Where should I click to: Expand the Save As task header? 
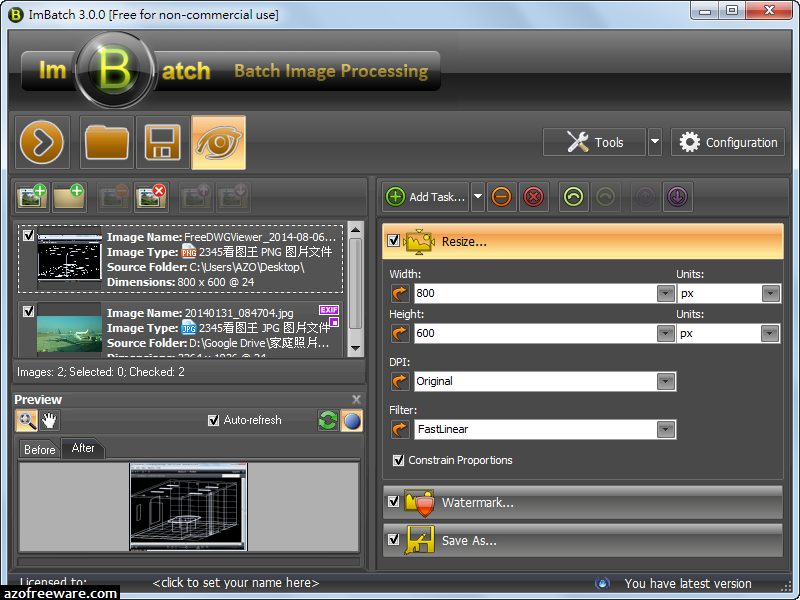click(583, 540)
